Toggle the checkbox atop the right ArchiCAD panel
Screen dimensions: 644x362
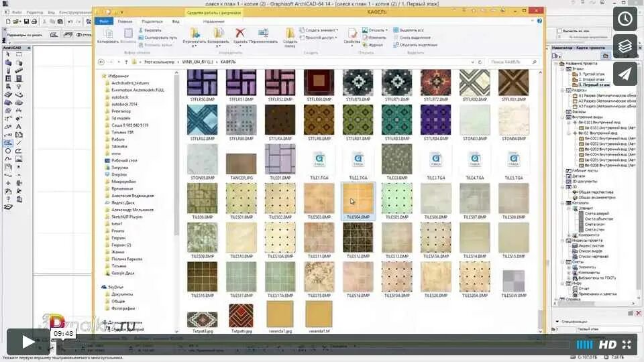tap(559, 32)
